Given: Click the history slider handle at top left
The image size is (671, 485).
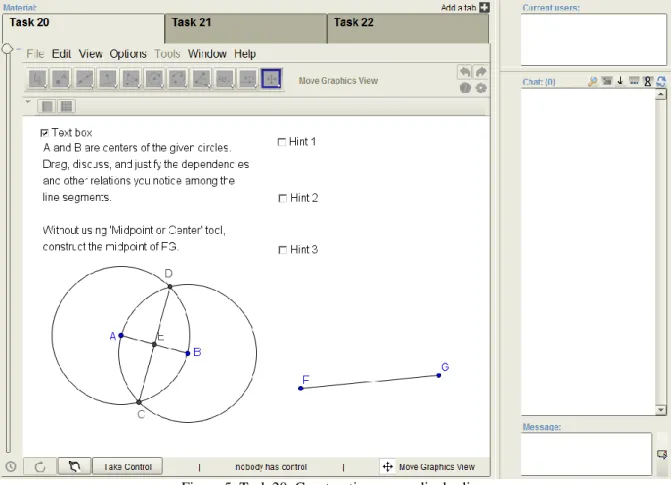Looking at the screenshot, I should [7, 48].
